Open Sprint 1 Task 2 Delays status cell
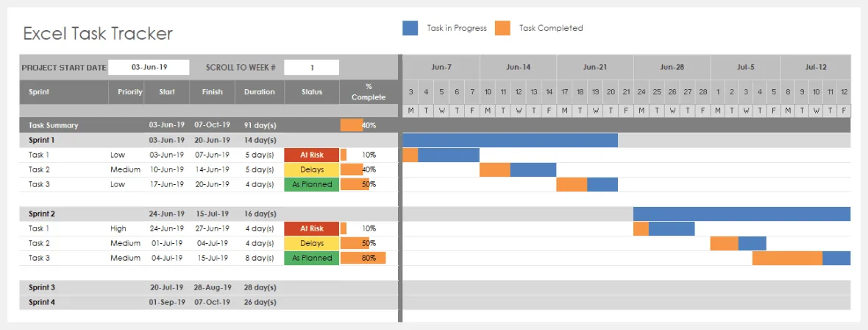Image resolution: width=868 pixels, height=330 pixels. (x=312, y=169)
